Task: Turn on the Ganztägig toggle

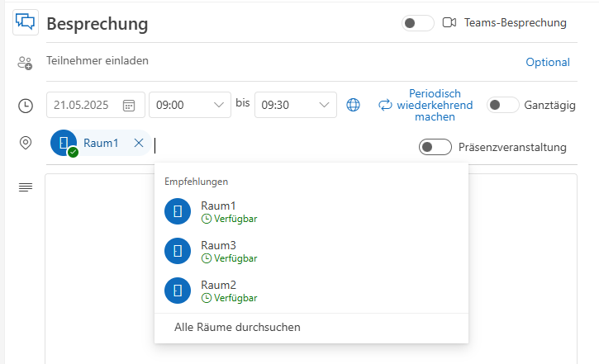Action: [502, 105]
